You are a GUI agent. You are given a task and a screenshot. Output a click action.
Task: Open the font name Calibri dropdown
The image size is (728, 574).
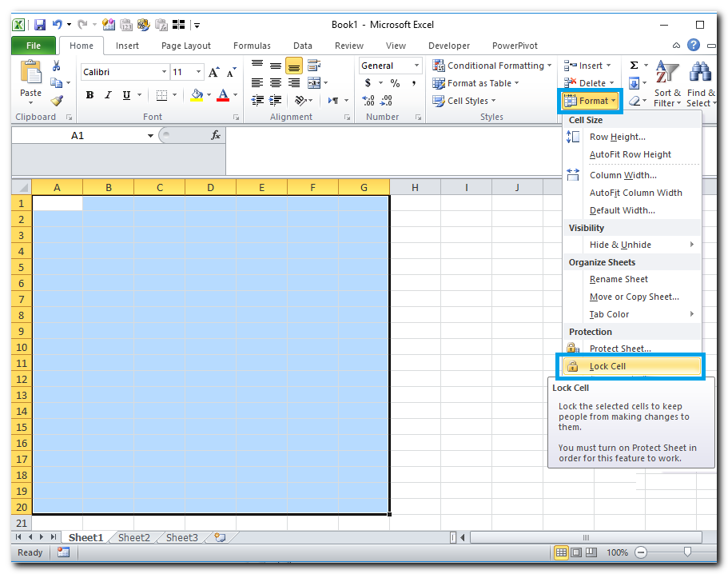165,72
